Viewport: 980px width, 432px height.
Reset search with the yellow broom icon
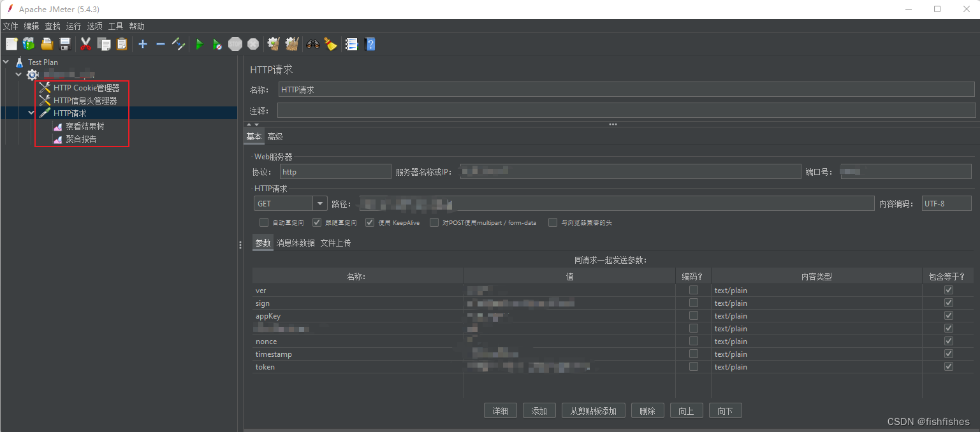pyautogui.click(x=330, y=44)
